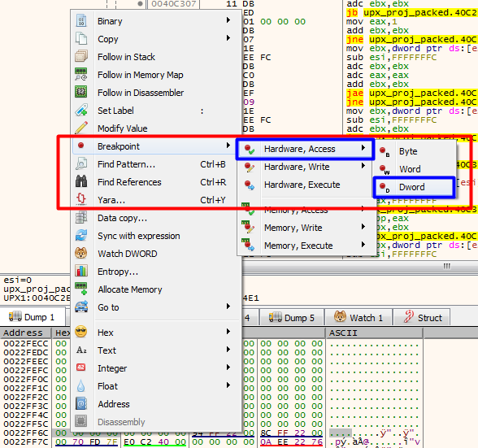
Task: Expand the Hardware, Write submenu arrow
Action: coord(363,166)
